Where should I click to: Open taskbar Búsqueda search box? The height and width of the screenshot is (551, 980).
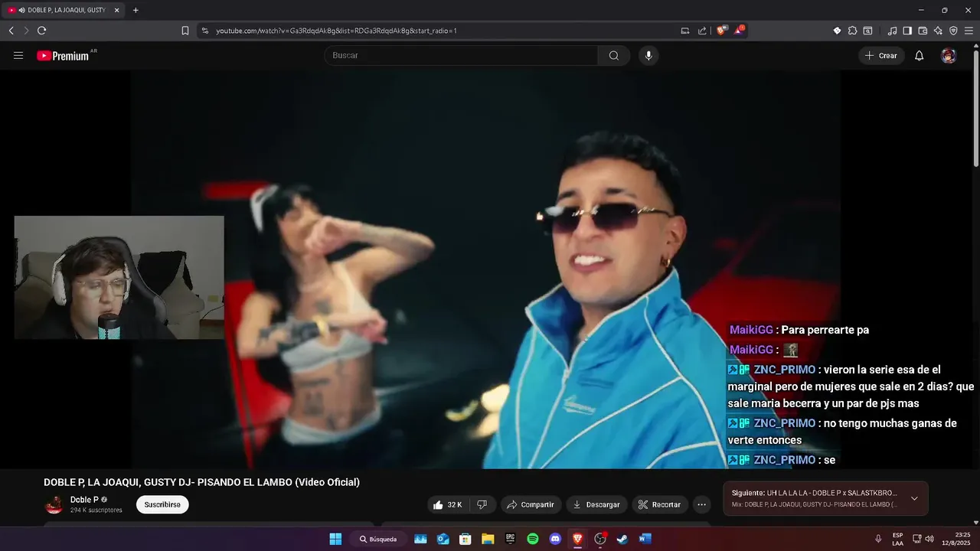(x=380, y=539)
